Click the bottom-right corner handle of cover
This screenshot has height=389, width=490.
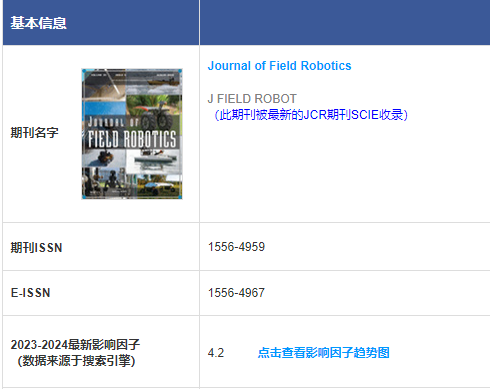pyautogui.click(x=180, y=197)
